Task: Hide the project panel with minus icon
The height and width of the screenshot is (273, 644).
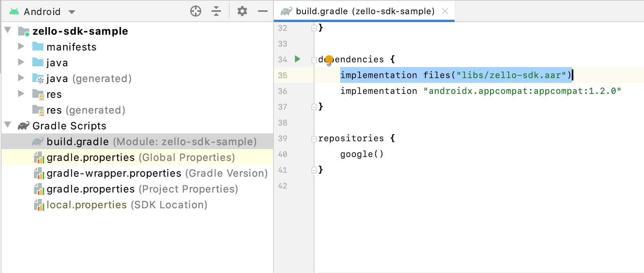Action: pyautogui.click(x=263, y=11)
